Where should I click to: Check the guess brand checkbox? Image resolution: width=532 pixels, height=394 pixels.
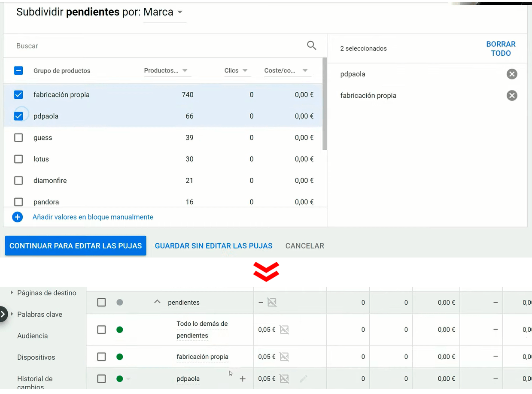click(18, 138)
